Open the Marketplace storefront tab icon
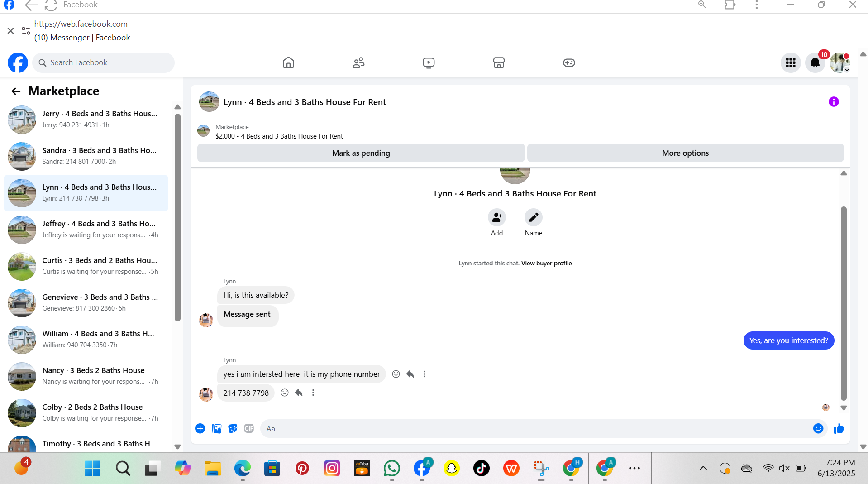 (x=499, y=62)
